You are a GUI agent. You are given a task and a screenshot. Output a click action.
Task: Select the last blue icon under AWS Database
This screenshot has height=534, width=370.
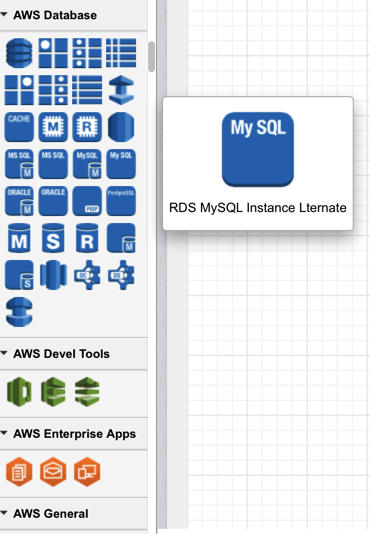(x=19, y=312)
